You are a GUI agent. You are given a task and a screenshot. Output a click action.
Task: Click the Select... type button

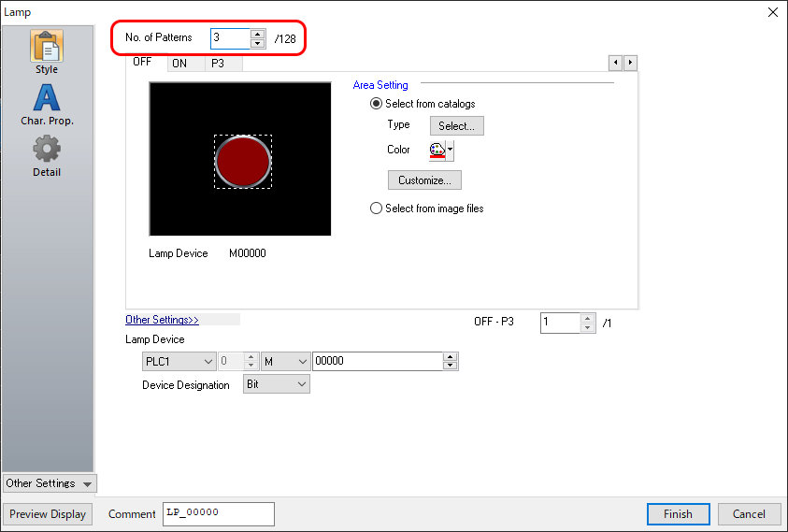[x=456, y=125]
